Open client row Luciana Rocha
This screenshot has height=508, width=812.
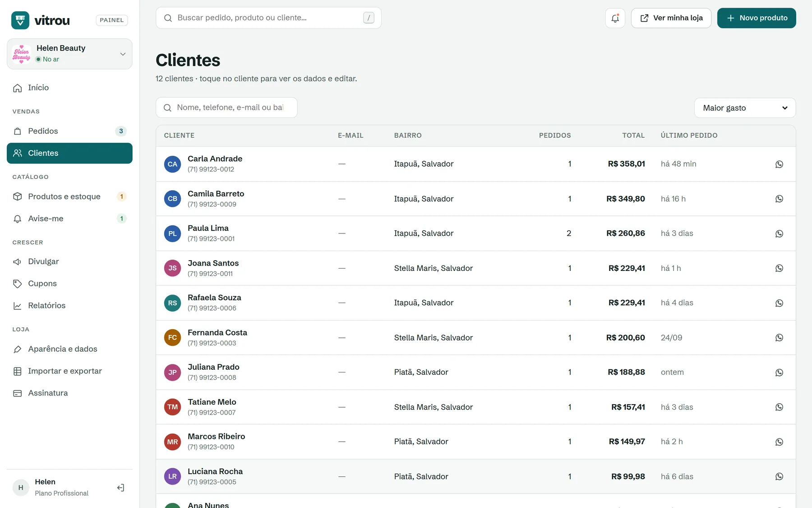(476, 477)
